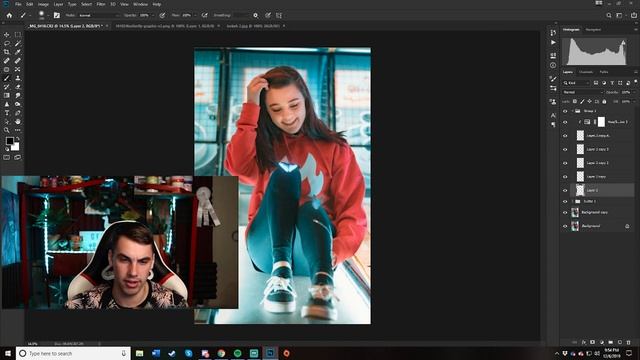Toggle the brush settings panel icon

[57, 15]
